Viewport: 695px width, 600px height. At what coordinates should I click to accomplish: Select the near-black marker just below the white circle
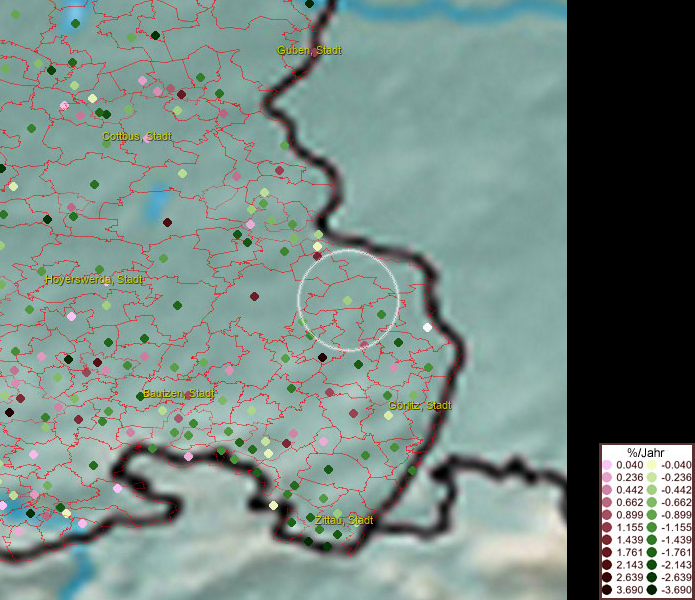(322, 357)
